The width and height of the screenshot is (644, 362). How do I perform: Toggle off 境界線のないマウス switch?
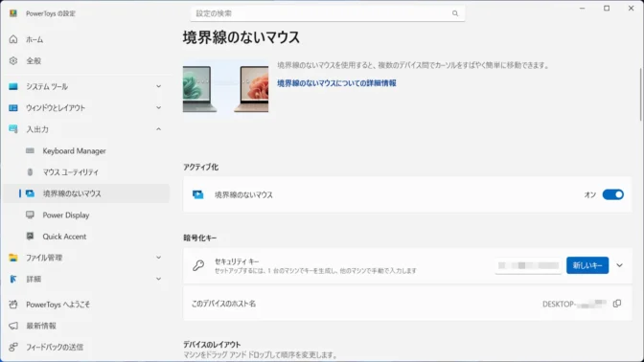click(612, 194)
